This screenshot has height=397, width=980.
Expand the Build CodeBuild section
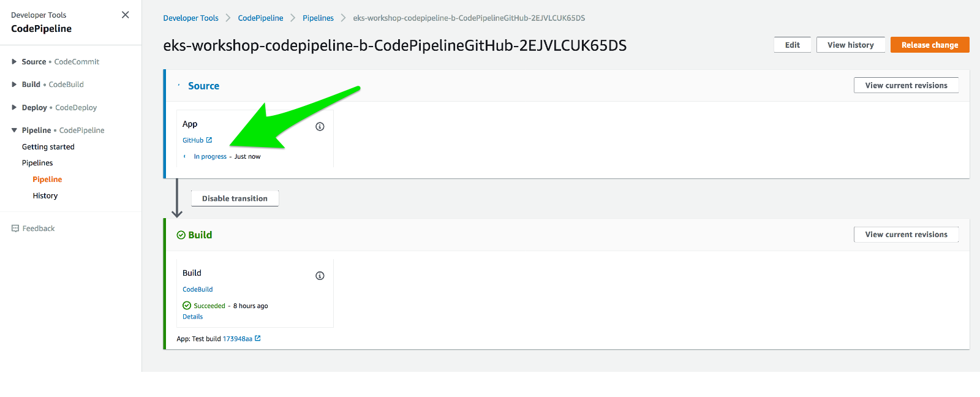pos(13,84)
